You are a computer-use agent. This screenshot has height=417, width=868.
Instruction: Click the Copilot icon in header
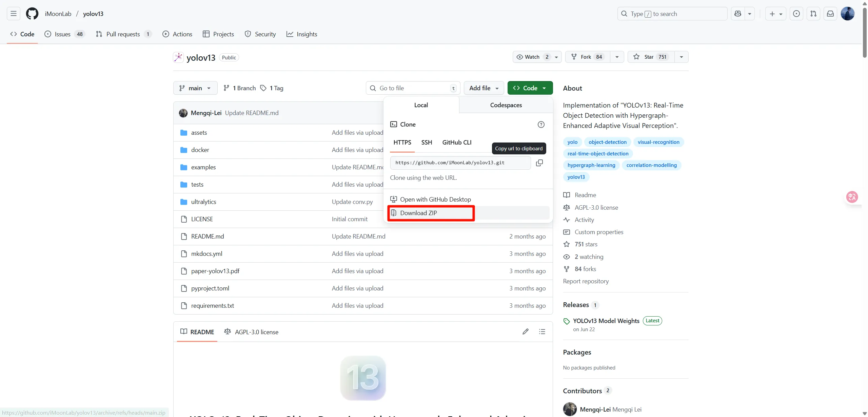[x=737, y=14]
